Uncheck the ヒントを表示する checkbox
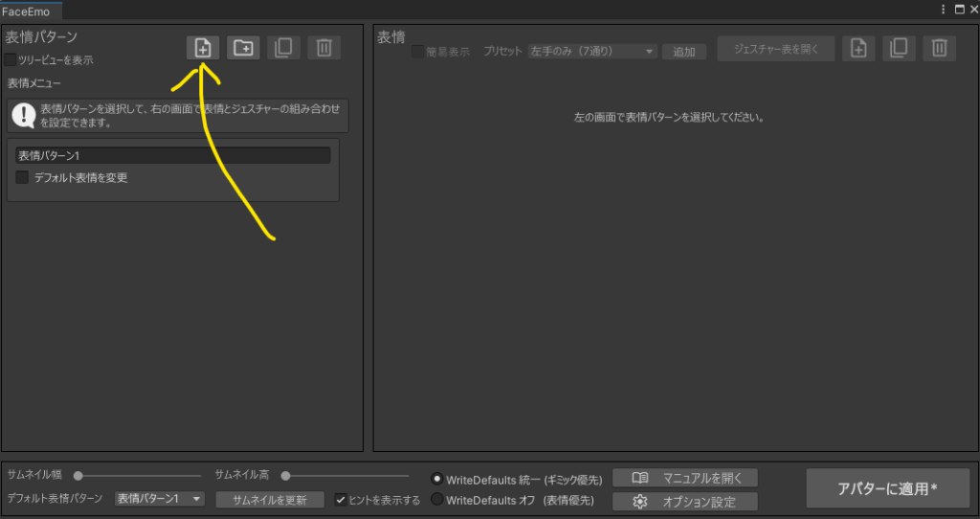The width and height of the screenshot is (980, 519). (341, 499)
